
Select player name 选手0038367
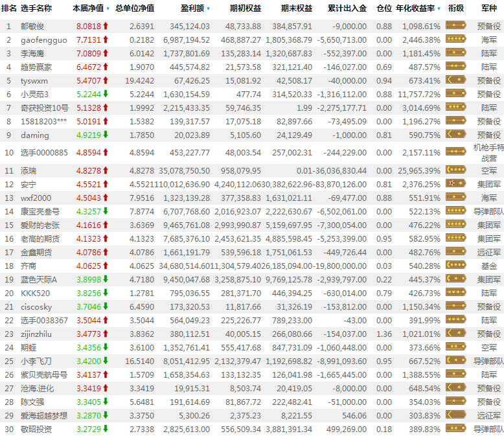(44, 321)
